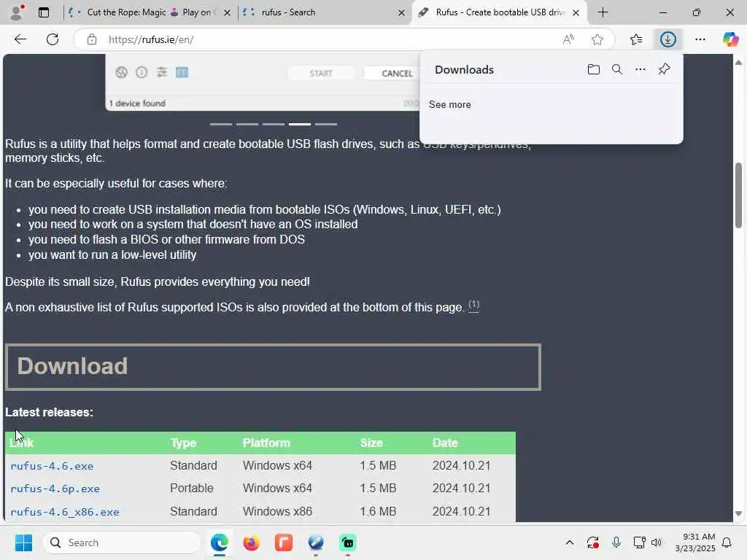Click the Download section heading
Viewport: 747px width, 560px height.
point(72,366)
